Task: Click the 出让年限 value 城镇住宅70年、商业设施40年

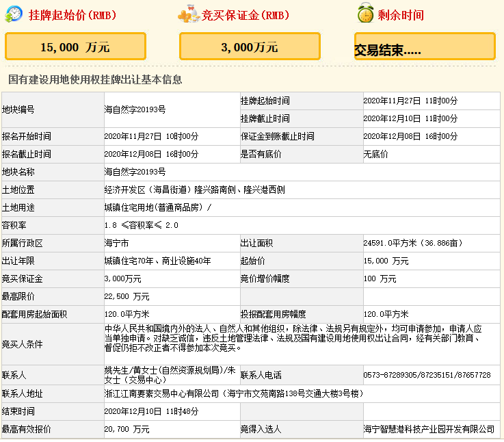Action: coord(157,261)
